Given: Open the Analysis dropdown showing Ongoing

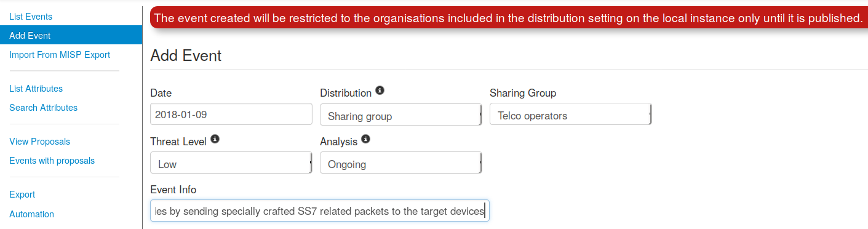Looking at the screenshot, I should pos(401,163).
